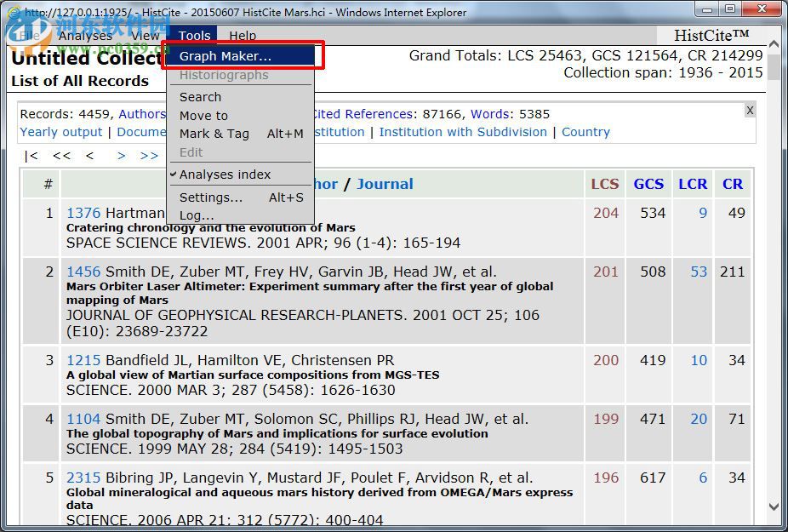Click LCS value 199 of record 4
The height and width of the screenshot is (532, 788).
[x=606, y=419]
